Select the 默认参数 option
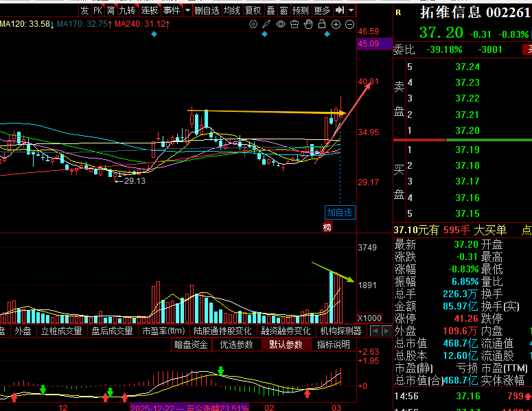 [286, 344]
